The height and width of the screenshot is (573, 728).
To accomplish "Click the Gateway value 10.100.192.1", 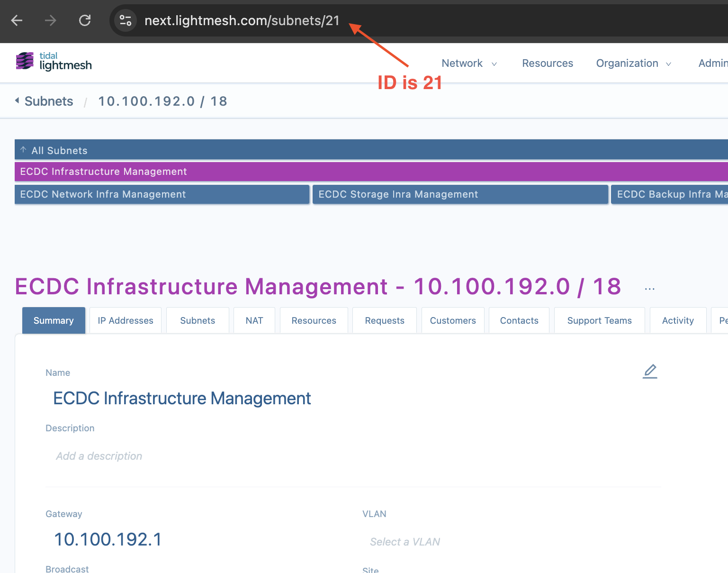I will click(x=108, y=539).
